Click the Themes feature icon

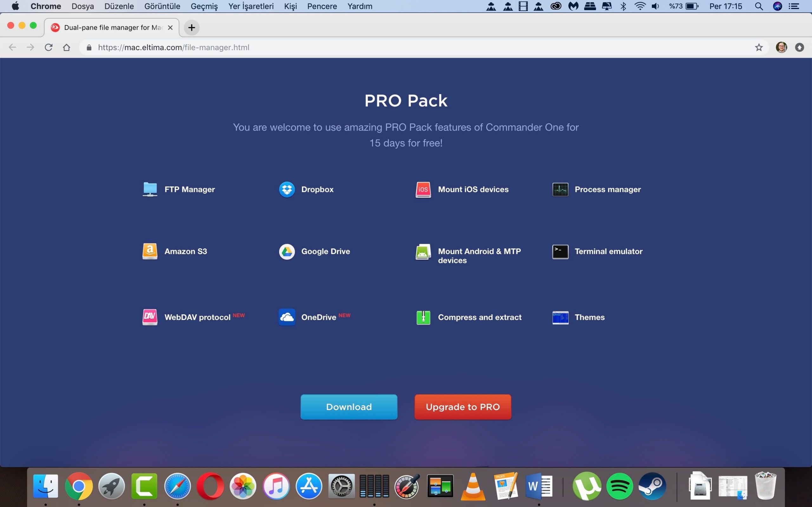(x=560, y=318)
